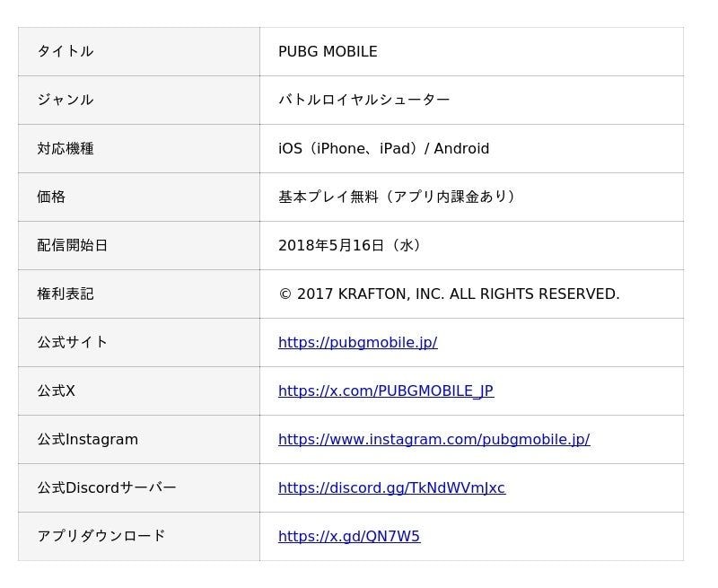This screenshot has width=718, height=588.
Task: Click the 公式サイト label cell
Action: (x=139, y=343)
